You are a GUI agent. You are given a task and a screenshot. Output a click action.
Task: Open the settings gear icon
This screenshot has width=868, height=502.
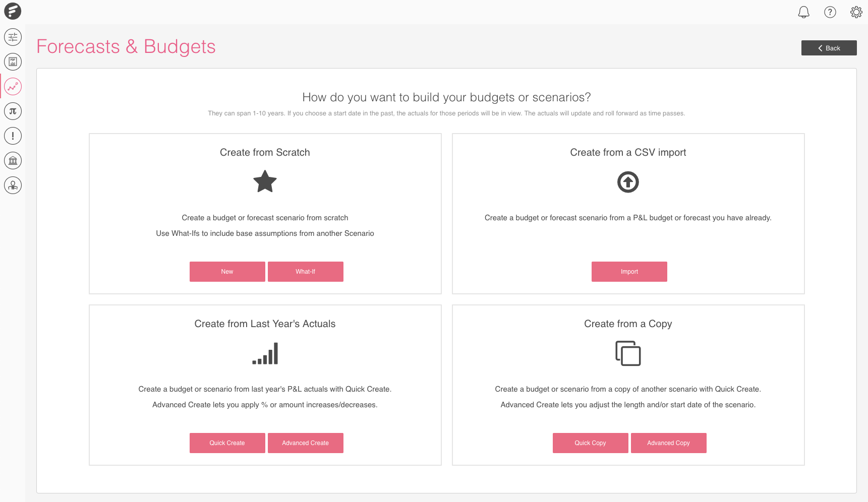856,12
